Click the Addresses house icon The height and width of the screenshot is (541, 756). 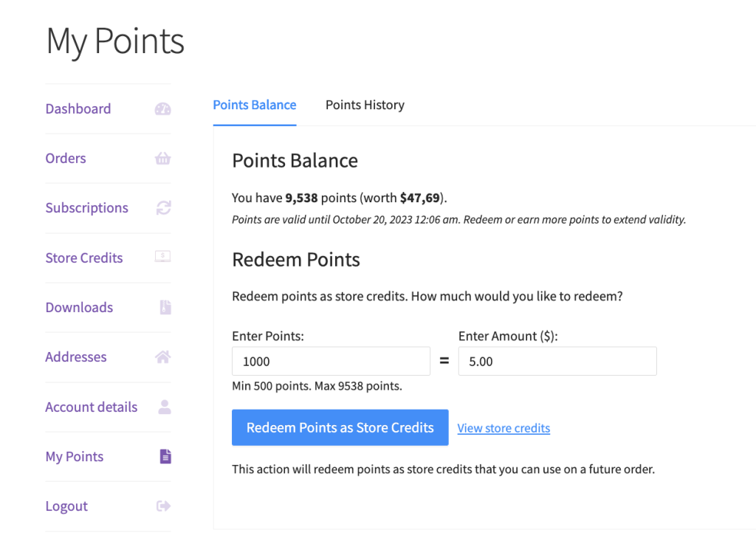point(162,357)
